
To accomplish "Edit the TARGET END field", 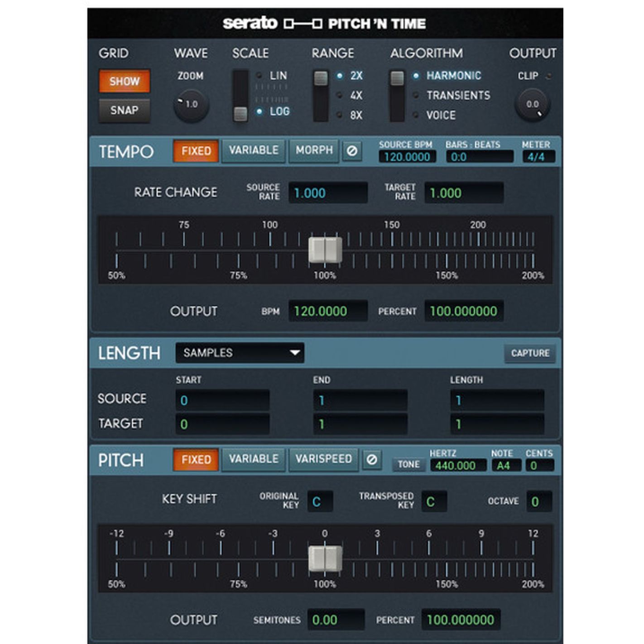I will [x=360, y=424].
